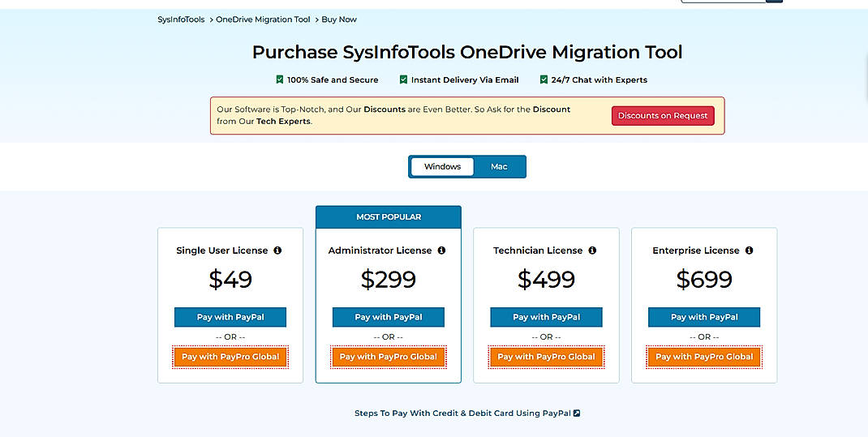The width and height of the screenshot is (868, 437).
Task: Click Administrator License heading
Action: click(380, 251)
